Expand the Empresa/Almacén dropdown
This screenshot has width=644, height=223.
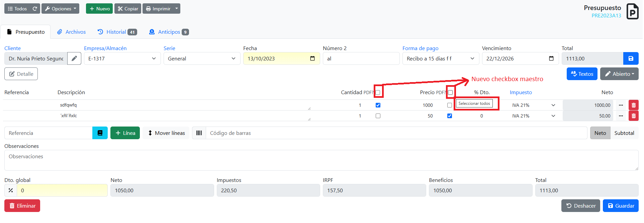click(122, 58)
